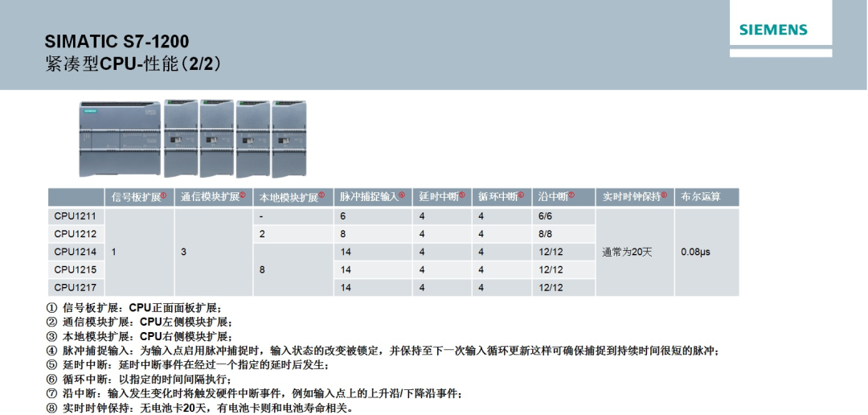Select the CPU1217 row label

(x=76, y=287)
